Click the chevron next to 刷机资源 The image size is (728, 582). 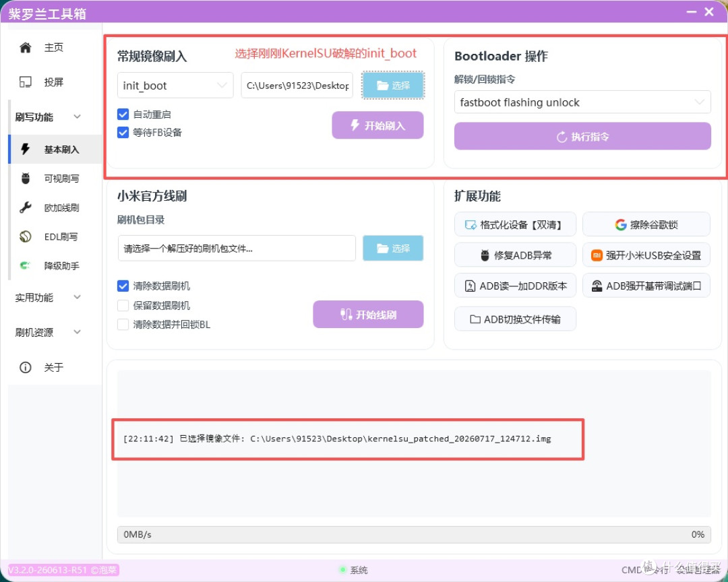pos(77,332)
